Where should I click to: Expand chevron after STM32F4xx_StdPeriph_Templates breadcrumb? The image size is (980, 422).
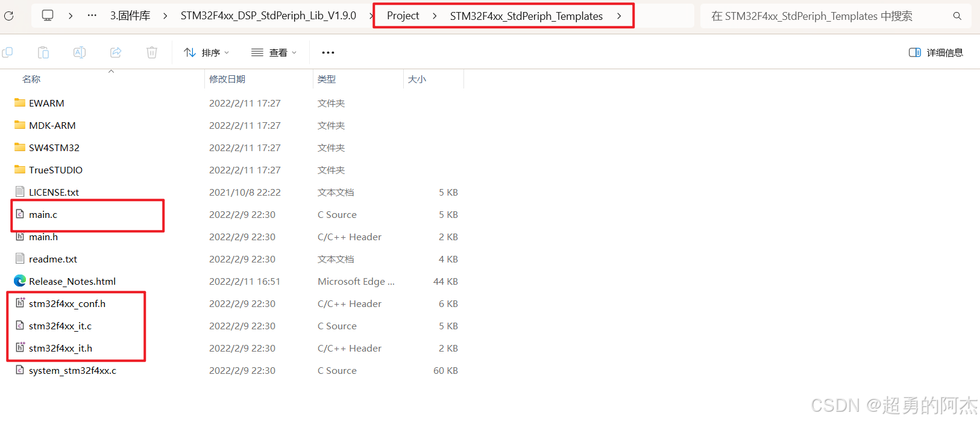619,16
